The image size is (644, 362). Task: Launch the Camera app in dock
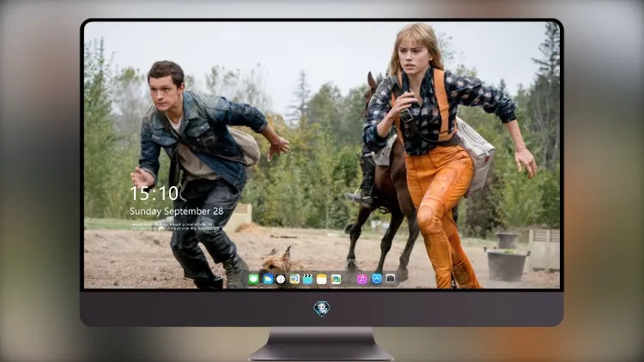pyautogui.click(x=390, y=279)
